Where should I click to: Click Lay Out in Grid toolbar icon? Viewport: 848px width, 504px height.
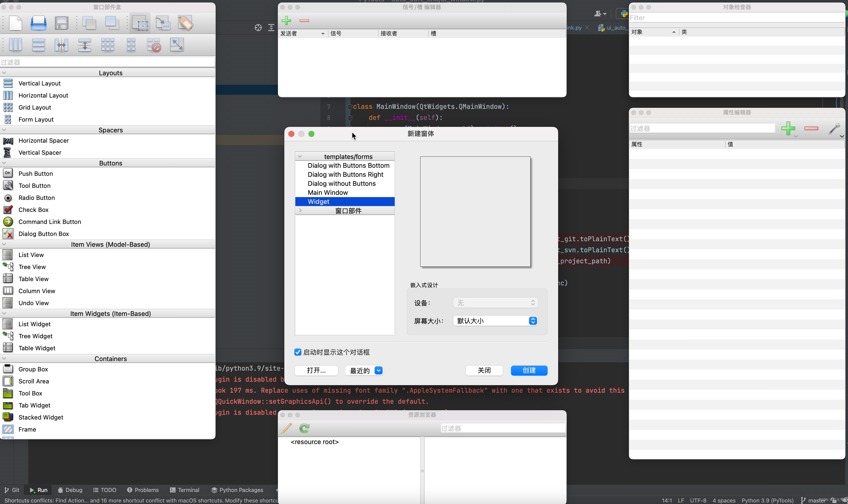(x=108, y=45)
